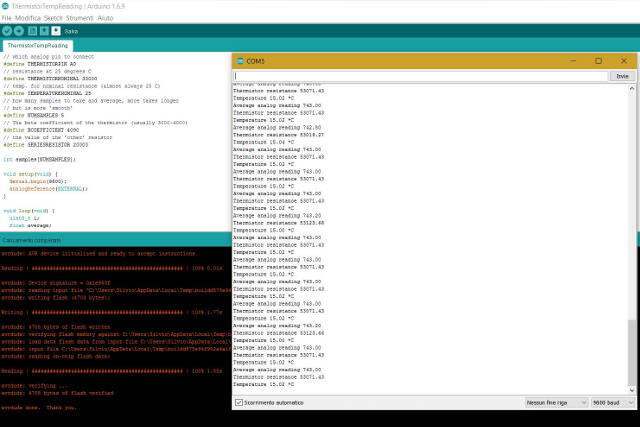Open the Sketch menu

tap(53, 18)
